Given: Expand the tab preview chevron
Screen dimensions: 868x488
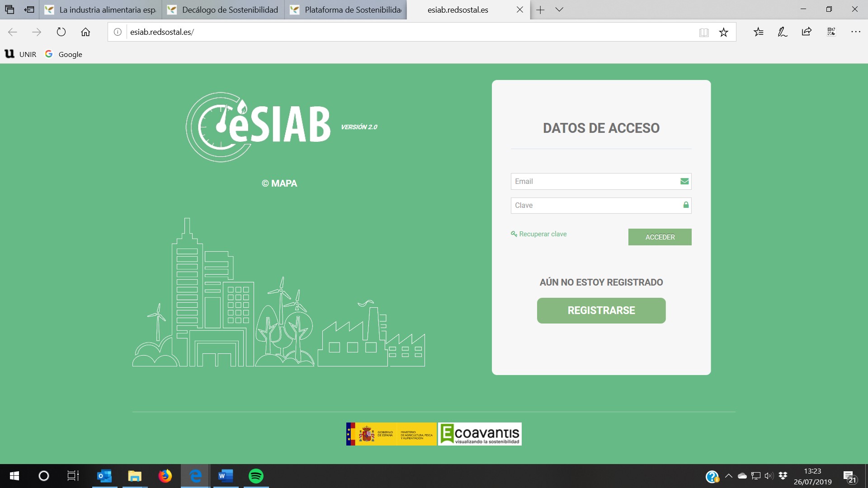Looking at the screenshot, I should [x=559, y=9].
